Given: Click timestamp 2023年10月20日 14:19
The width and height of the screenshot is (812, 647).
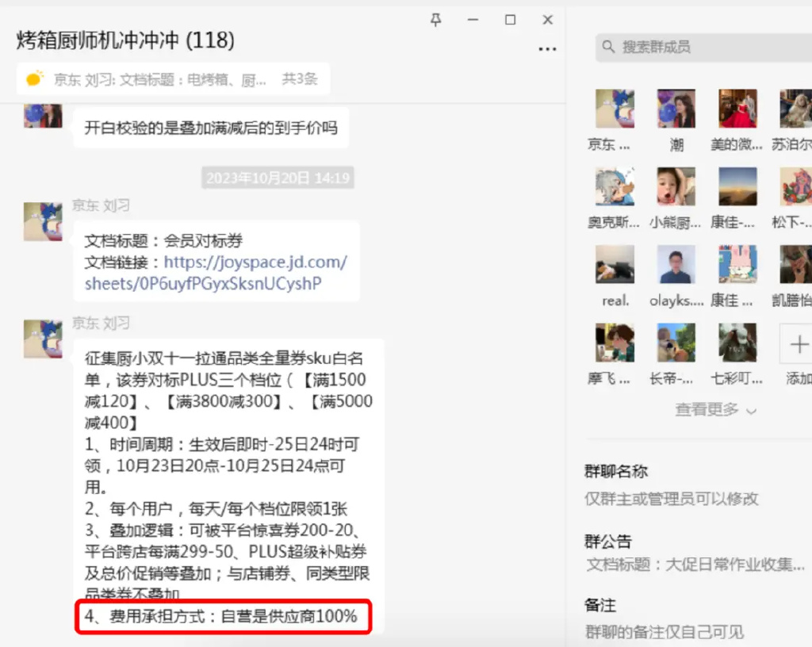Looking at the screenshot, I should [x=278, y=178].
